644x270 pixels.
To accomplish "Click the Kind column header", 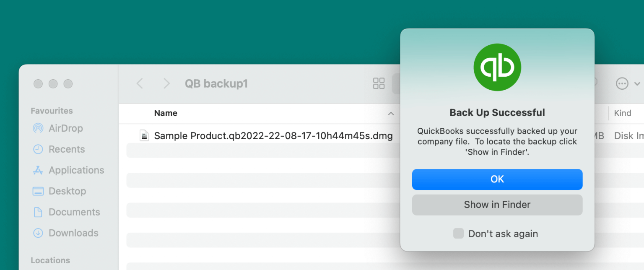I will [623, 113].
